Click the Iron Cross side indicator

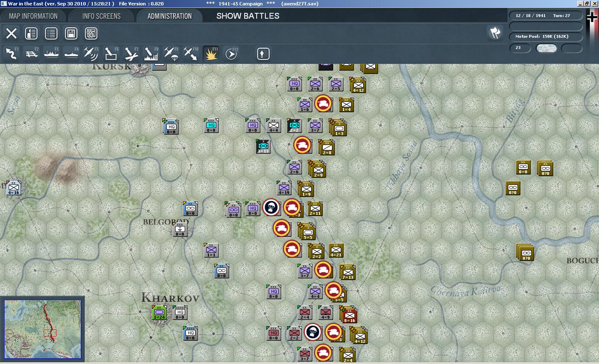(x=592, y=17)
